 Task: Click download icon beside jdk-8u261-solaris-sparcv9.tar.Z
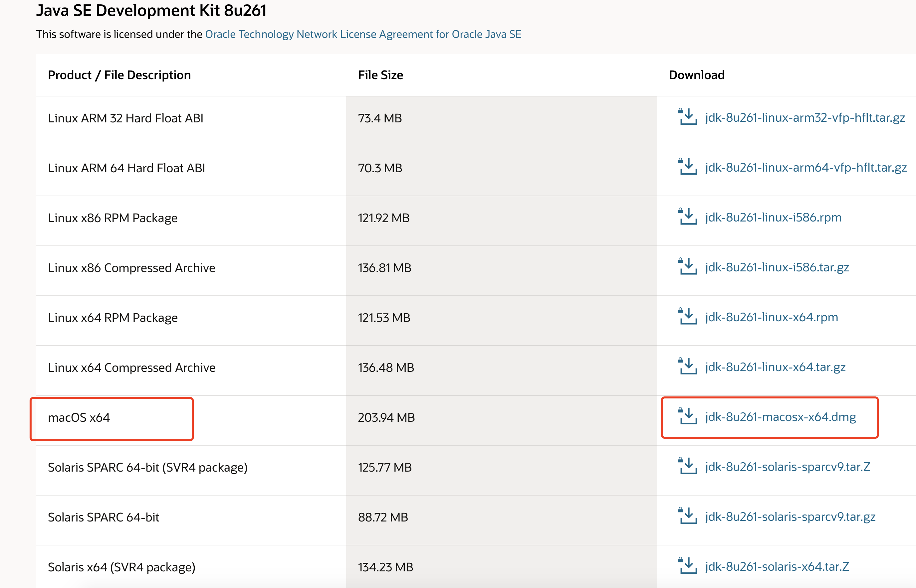[687, 466]
